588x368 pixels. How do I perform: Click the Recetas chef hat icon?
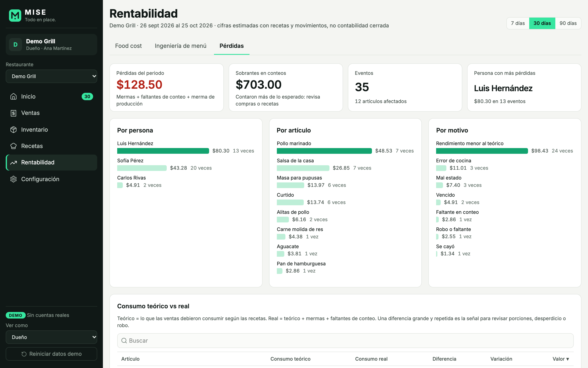tap(14, 146)
